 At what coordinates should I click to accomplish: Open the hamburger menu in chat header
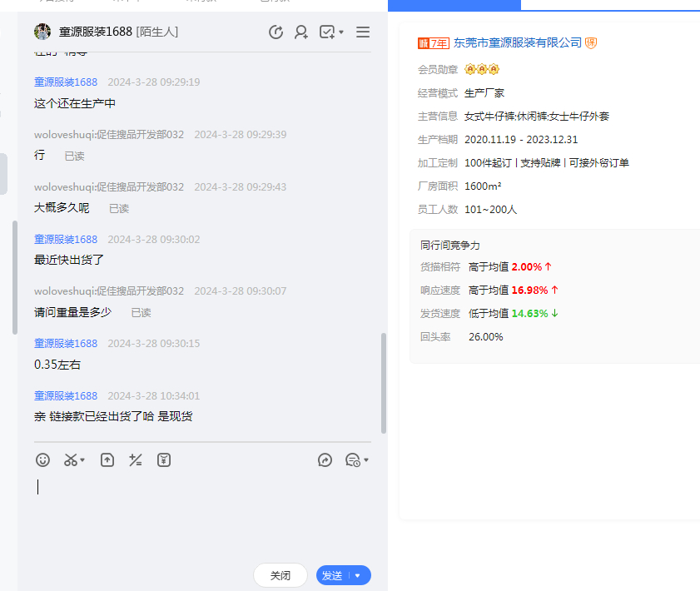[363, 32]
